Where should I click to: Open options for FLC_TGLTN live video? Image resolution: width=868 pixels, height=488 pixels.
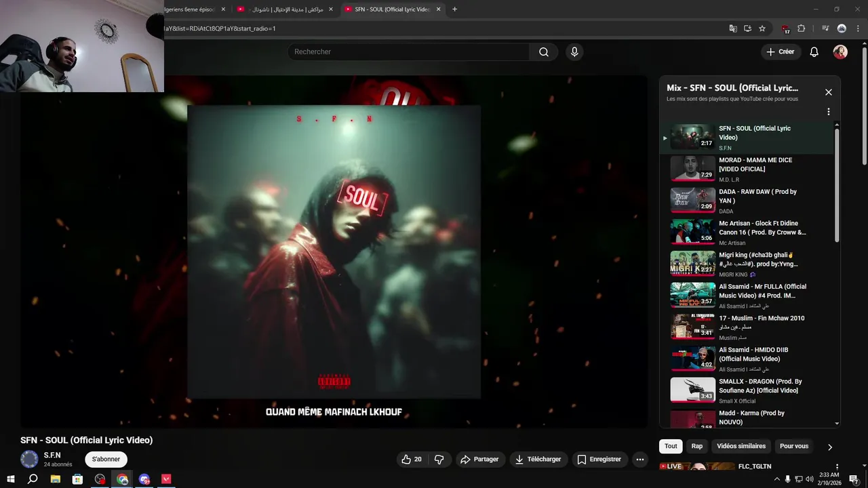tap(837, 467)
